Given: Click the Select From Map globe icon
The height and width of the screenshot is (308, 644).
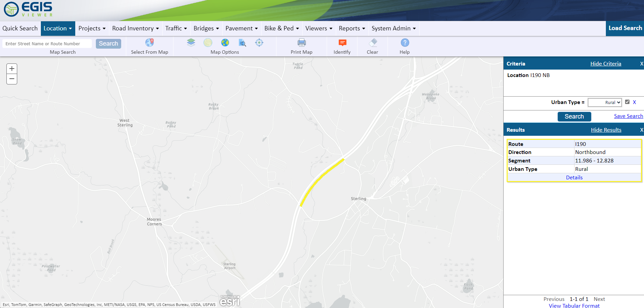Looking at the screenshot, I should point(149,43).
